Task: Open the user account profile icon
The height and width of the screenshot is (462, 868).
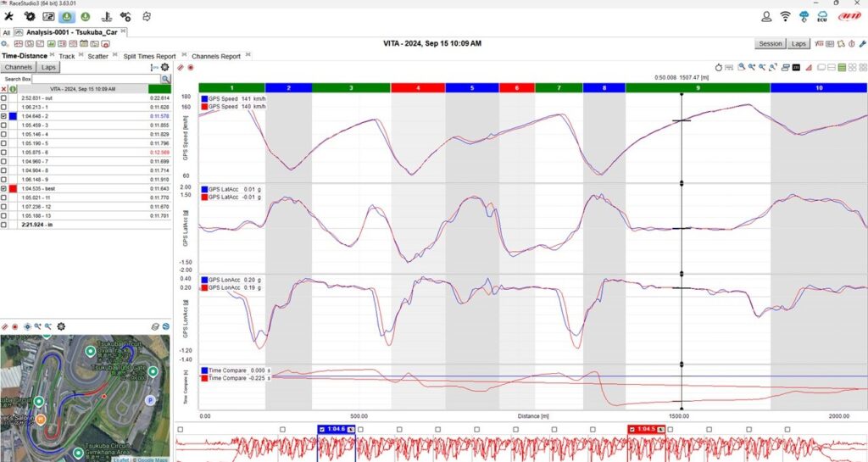Action: click(x=766, y=16)
